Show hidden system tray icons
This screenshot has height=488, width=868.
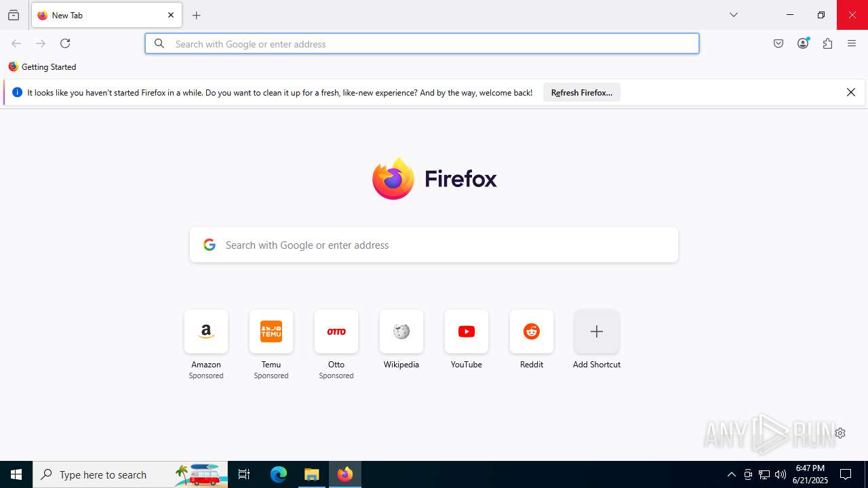pyautogui.click(x=731, y=474)
